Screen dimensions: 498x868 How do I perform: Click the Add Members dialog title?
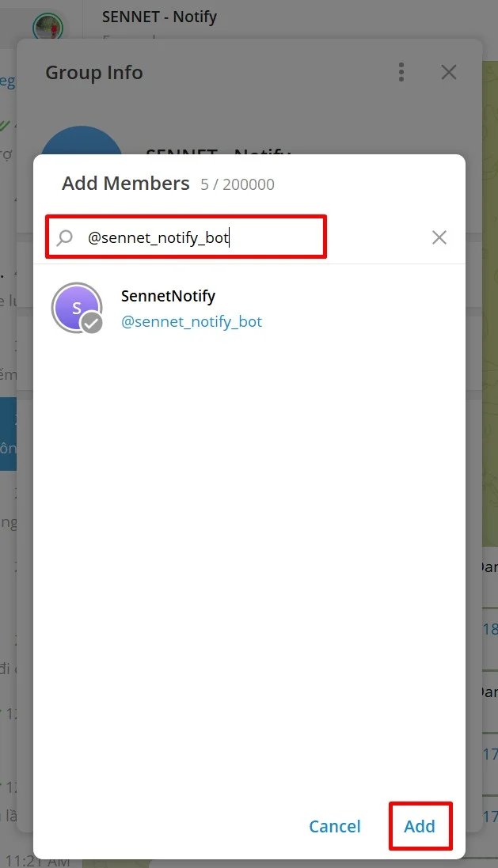point(126,184)
